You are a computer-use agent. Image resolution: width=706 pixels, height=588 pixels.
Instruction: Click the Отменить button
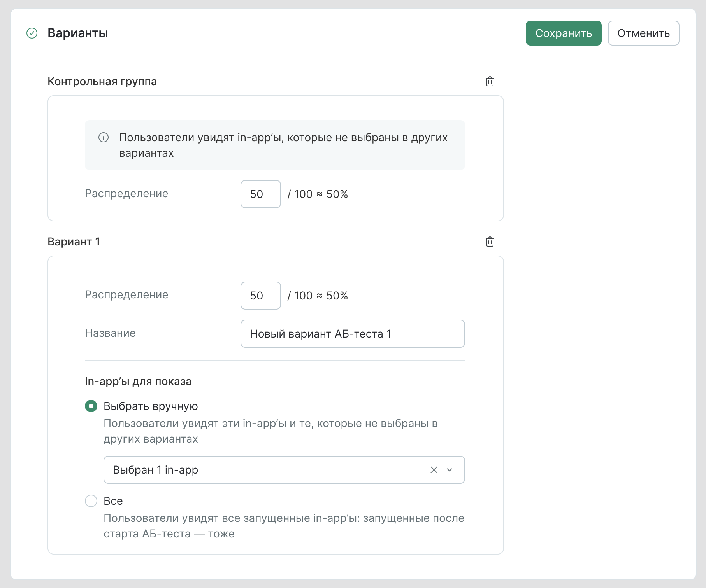tap(644, 33)
